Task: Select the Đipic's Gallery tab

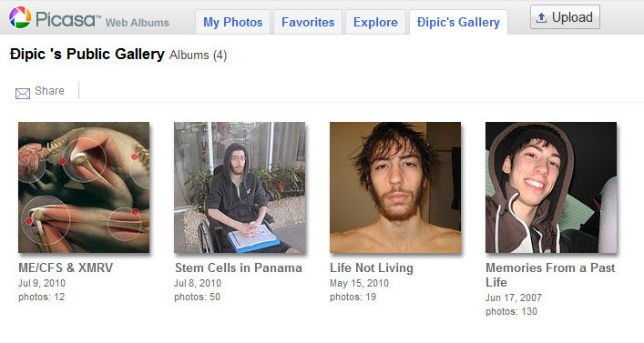Action: point(458,22)
